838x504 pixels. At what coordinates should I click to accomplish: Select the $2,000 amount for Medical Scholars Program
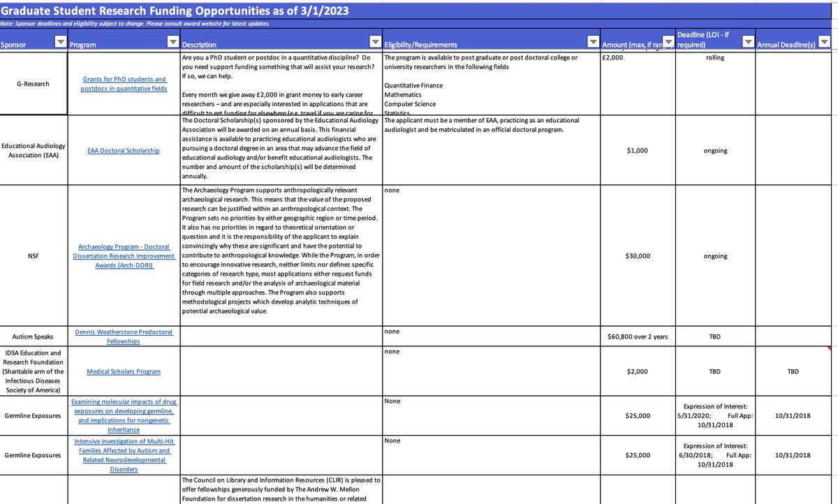pyautogui.click(x=638, y=371)
